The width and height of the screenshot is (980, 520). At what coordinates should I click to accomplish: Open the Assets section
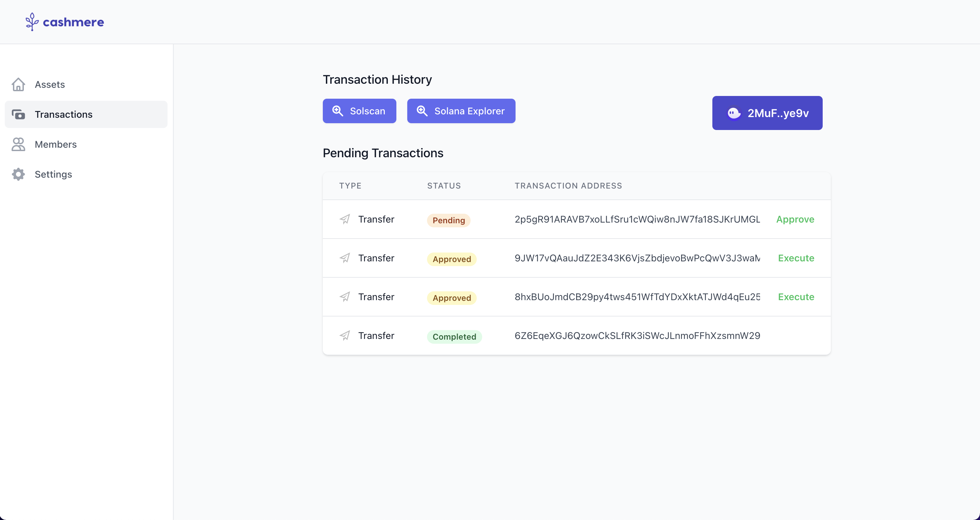coord(50,84)
